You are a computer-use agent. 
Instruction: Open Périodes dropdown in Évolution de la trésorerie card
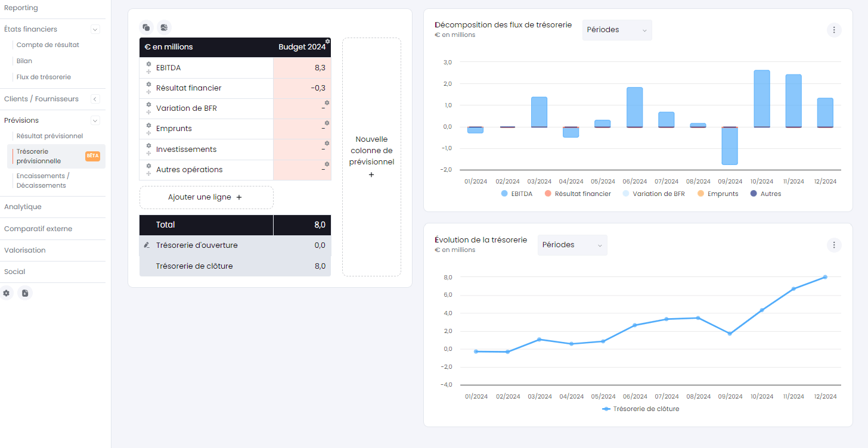(572, 245)
